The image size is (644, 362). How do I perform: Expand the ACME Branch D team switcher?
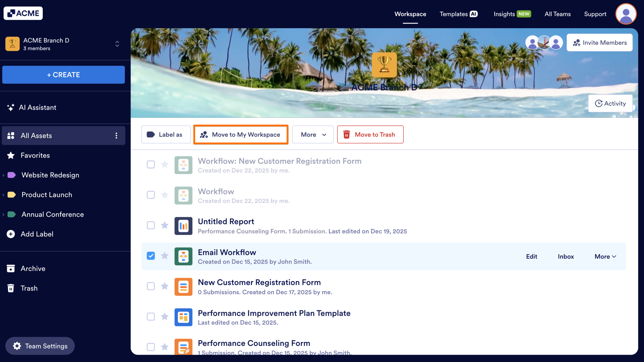click(117, 44)
